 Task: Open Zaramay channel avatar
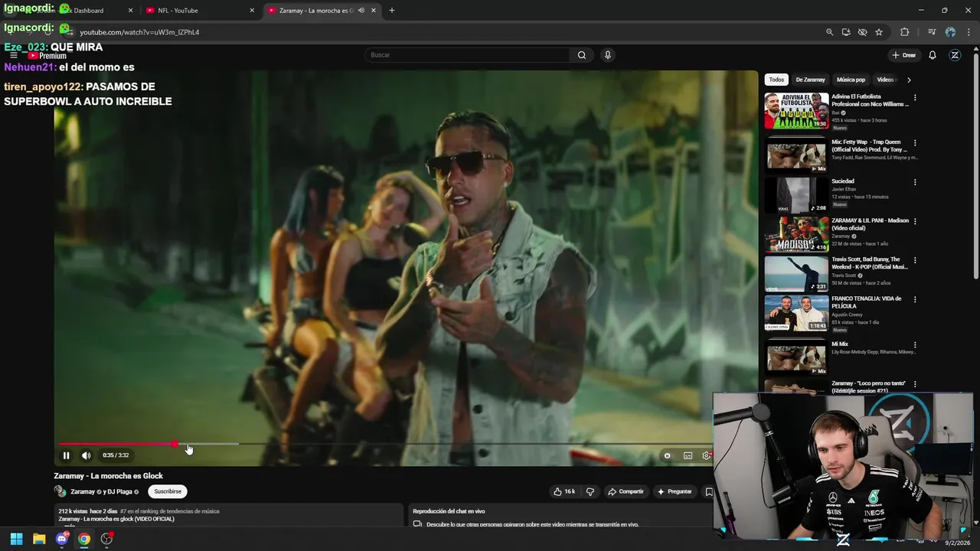click(60, 491)
